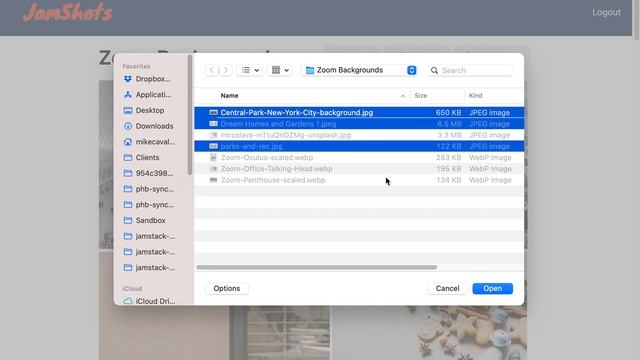Open the 954c398 folder in the sidebar

[x=148, y=173]
